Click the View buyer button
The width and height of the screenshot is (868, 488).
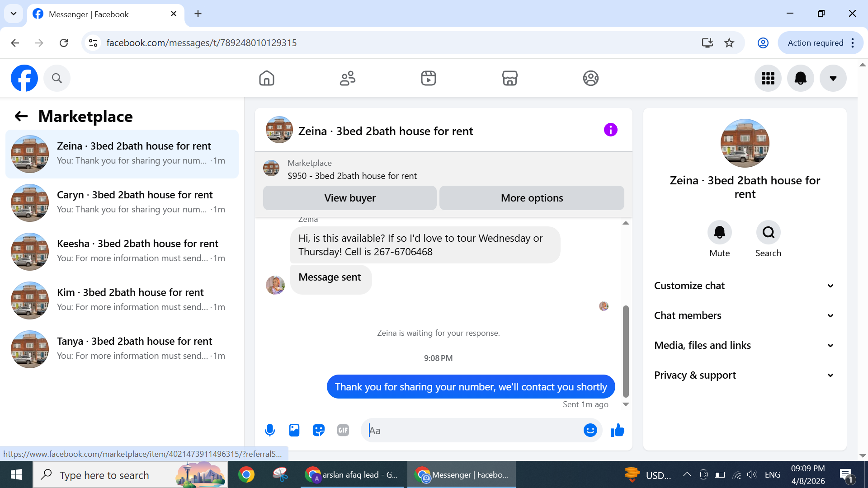pos(349,198)
